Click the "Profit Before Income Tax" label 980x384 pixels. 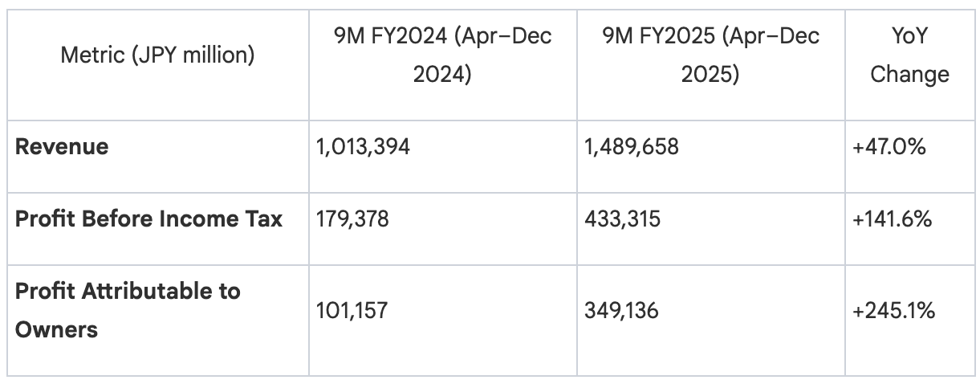pos(148,219)
